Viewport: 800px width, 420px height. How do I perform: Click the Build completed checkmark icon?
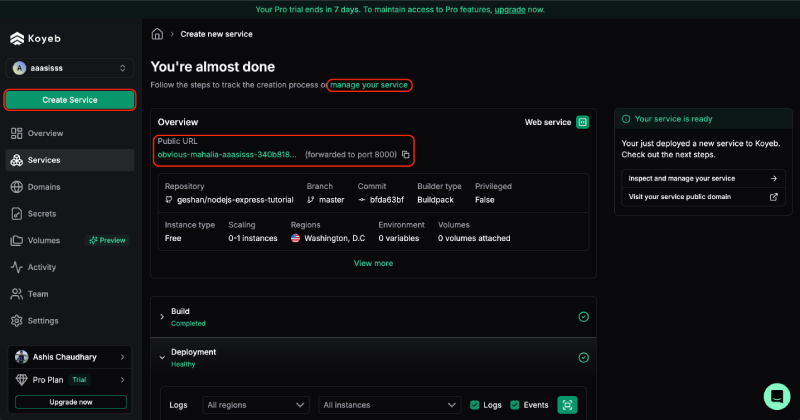tap(583, 317)
